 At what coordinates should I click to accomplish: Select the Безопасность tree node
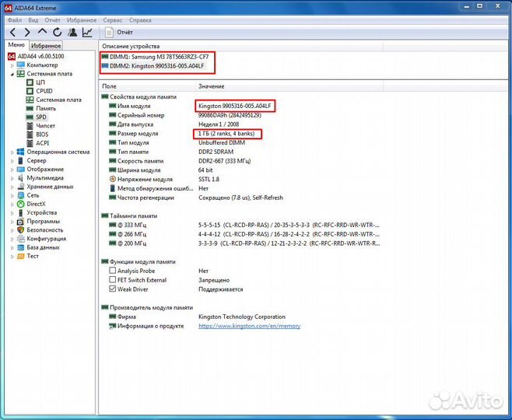(40, 230)
